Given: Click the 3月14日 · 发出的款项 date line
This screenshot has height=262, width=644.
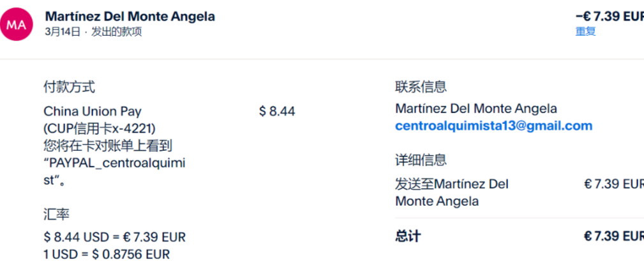Looking at the screenshot, I should (93, 32).
